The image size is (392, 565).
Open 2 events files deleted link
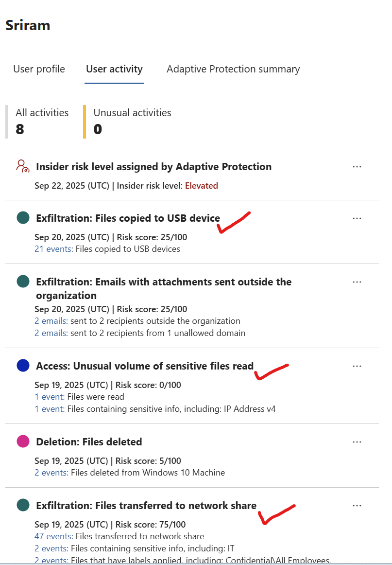(x=51, y=472)
